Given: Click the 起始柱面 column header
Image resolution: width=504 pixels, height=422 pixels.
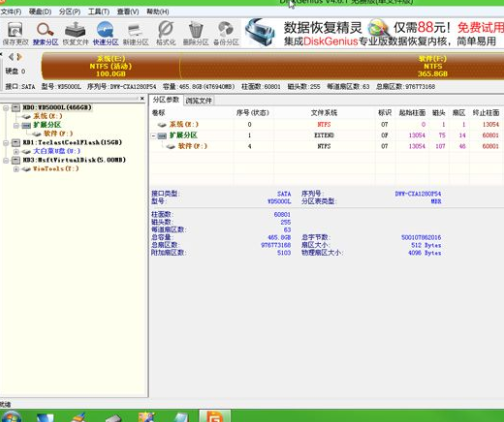Looking at the screenshot, I should [412, 113].
